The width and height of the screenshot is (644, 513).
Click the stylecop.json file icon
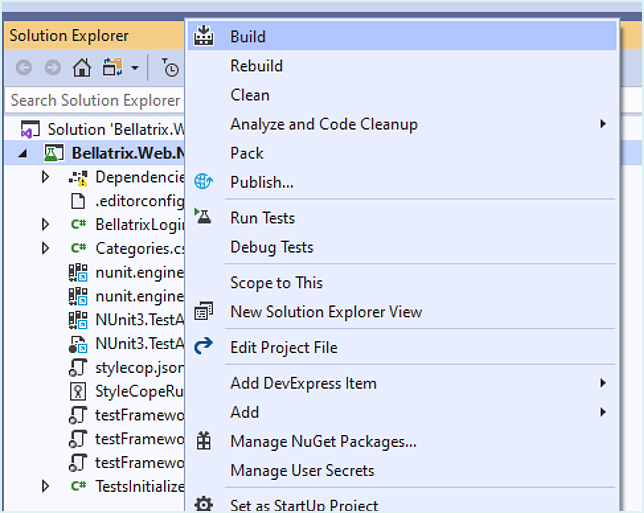click(x=78, y=367)
